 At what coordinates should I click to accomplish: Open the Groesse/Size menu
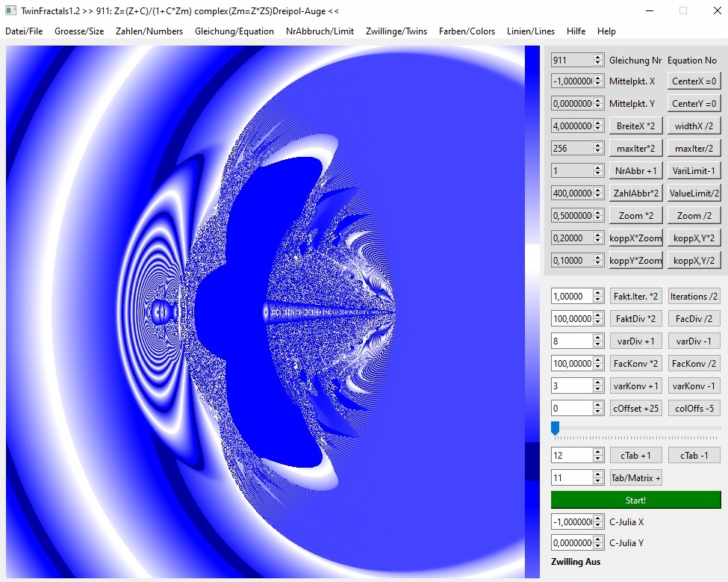tap(79, 31)
